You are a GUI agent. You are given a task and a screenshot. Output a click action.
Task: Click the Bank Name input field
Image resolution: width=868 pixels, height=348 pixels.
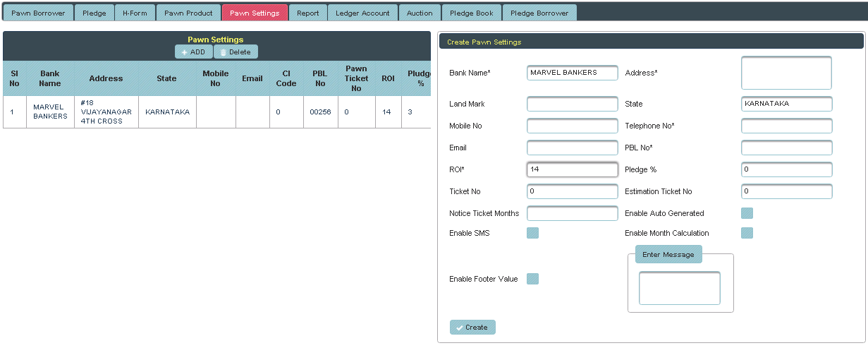(572, 73)
